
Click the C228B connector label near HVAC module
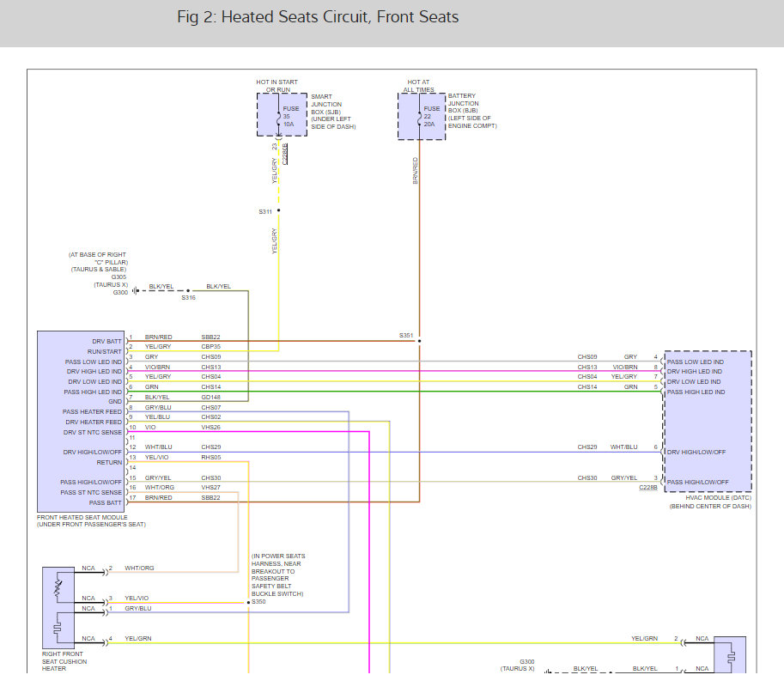pos(648,487)
